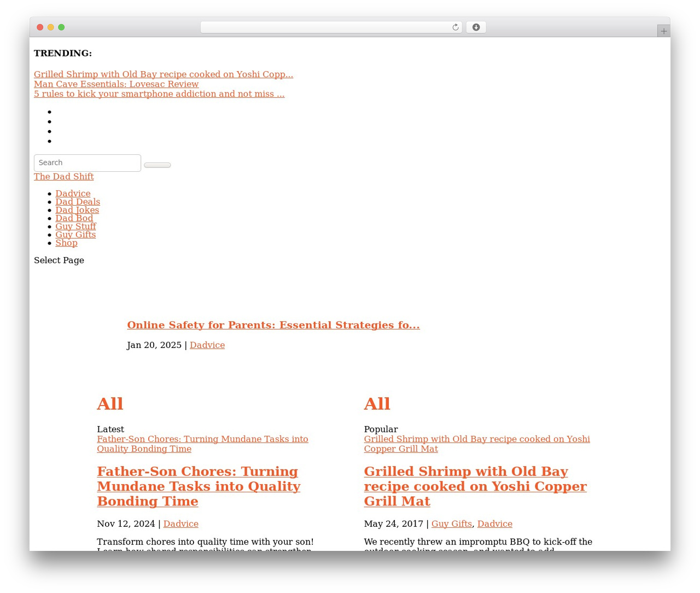Click the Nov 12, 2024 post date
Image resolution: width=700 pixels, height=593 pixels.
coord(126,524)
